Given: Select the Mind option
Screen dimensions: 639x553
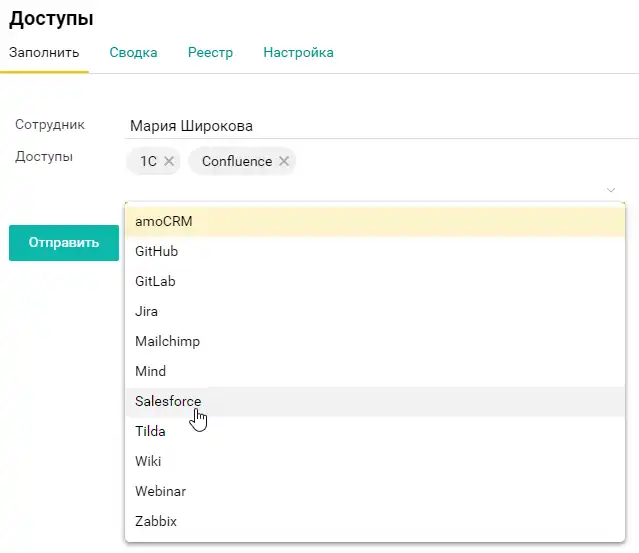Looking at the screenshot, I should click(375, 371).
